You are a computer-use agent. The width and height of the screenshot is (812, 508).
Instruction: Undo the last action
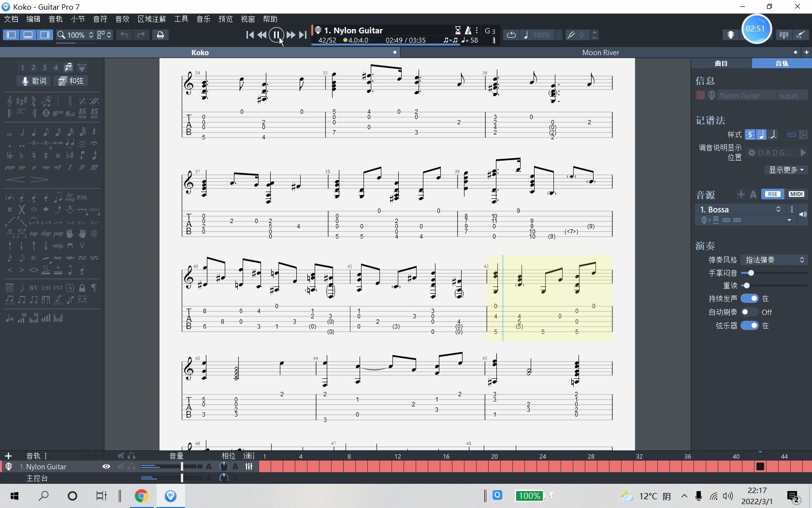point(124,35)
